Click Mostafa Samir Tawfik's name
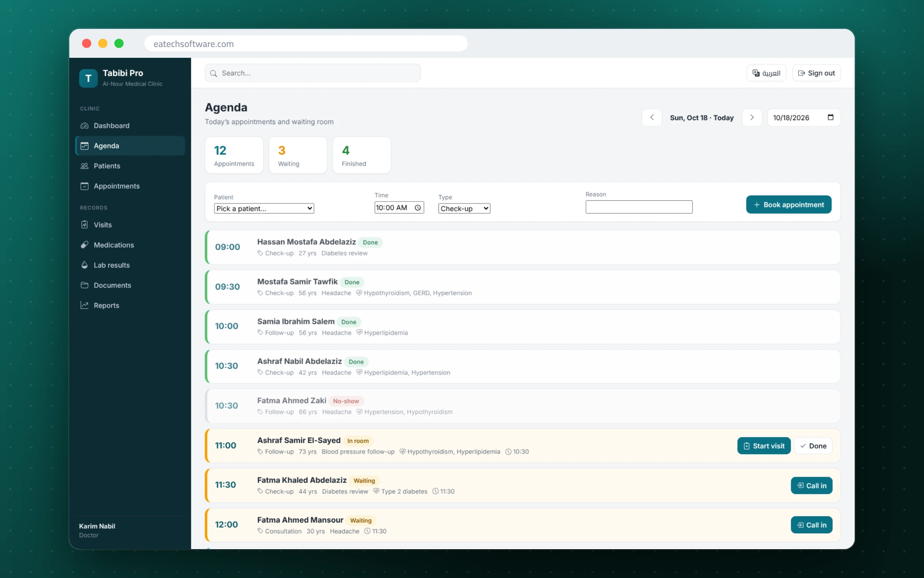 [x=297, y=282]
